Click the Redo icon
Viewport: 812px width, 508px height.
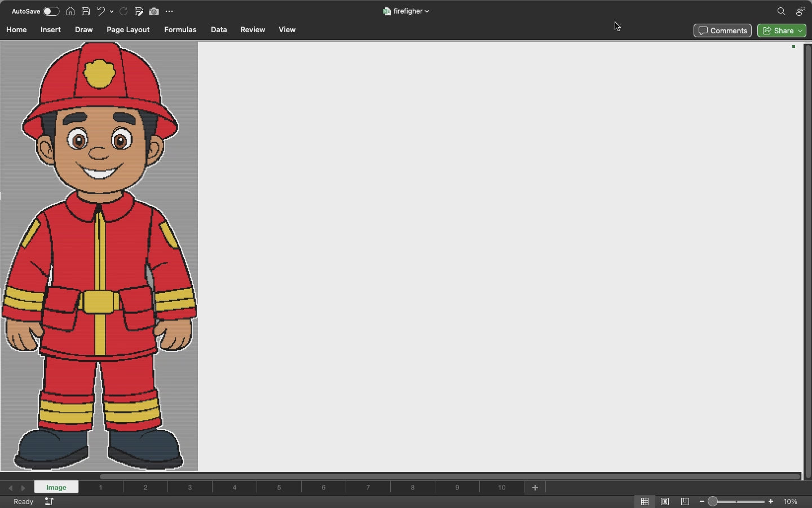123,11
